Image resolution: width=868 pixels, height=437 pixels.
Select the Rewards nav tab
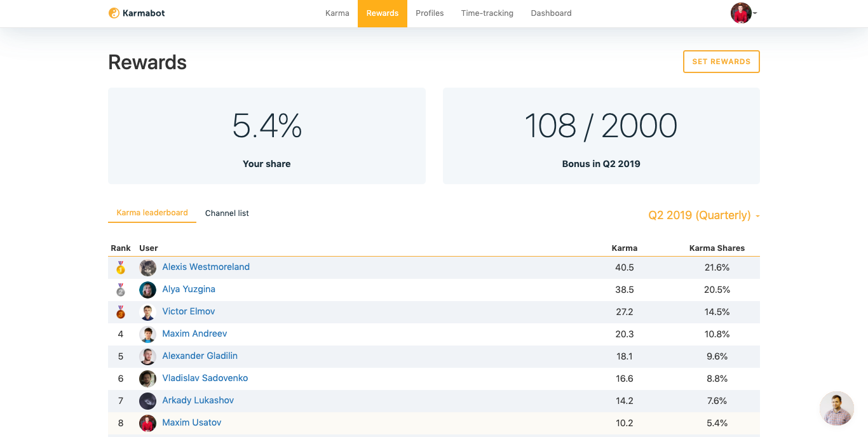(x=383, y=13)
